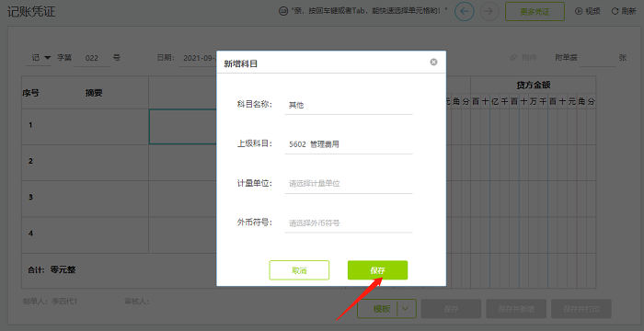Open the 计量单位 selector
Viewport: 644px width, 331px height.
349,184
